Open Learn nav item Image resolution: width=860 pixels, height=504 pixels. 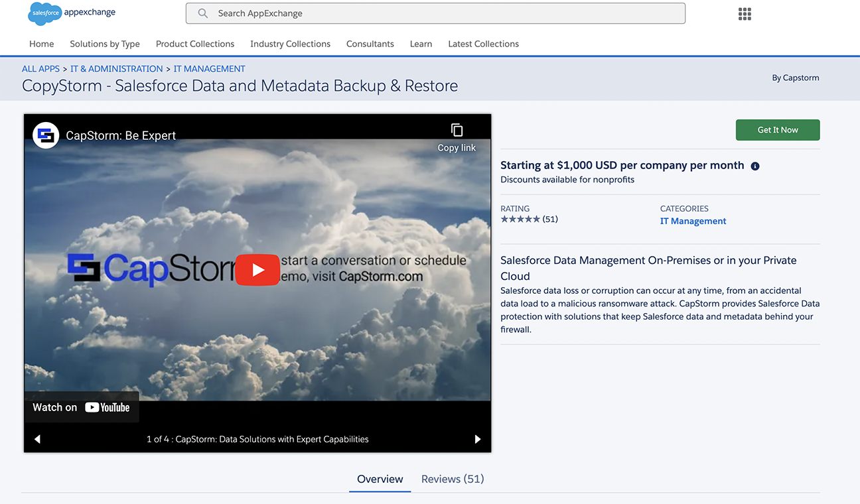coord(421,44)
